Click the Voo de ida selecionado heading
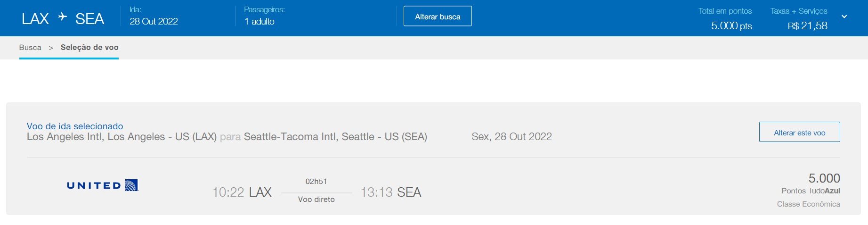Image resolution: width=868 pixels, height=225 pixels. click(x=75, y=126)
